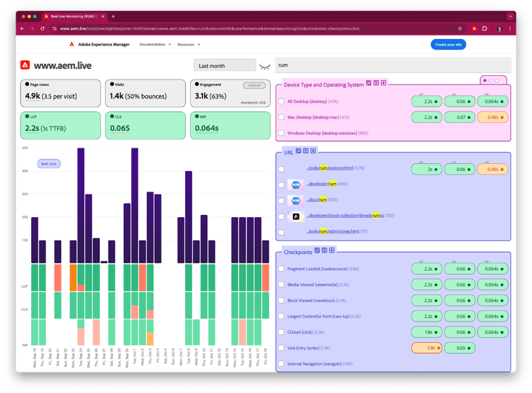Viewport: 532px width, 393px height.
Task: Check the Clicked (click) checkbox
Action: point(282,332)
